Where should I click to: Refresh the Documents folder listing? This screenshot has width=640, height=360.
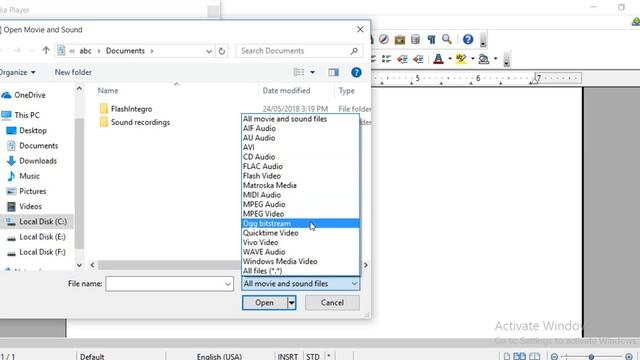[222, 51]
